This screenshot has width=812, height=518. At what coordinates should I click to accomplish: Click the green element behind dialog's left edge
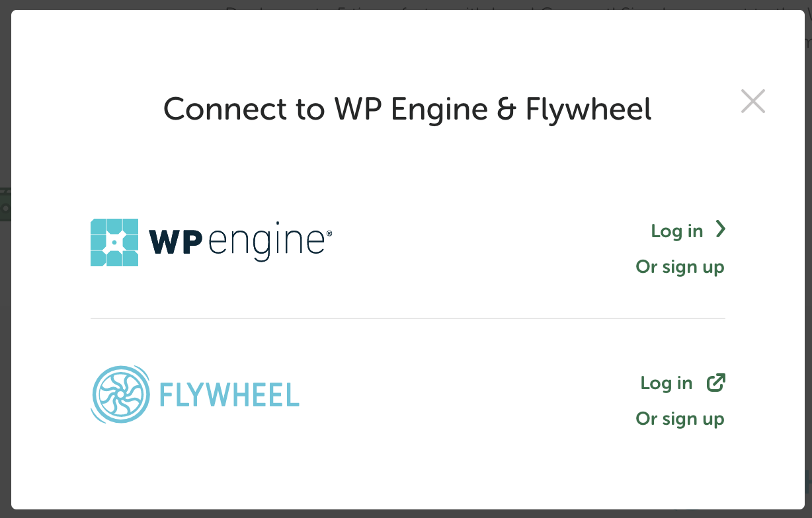(x=5, y=205)
